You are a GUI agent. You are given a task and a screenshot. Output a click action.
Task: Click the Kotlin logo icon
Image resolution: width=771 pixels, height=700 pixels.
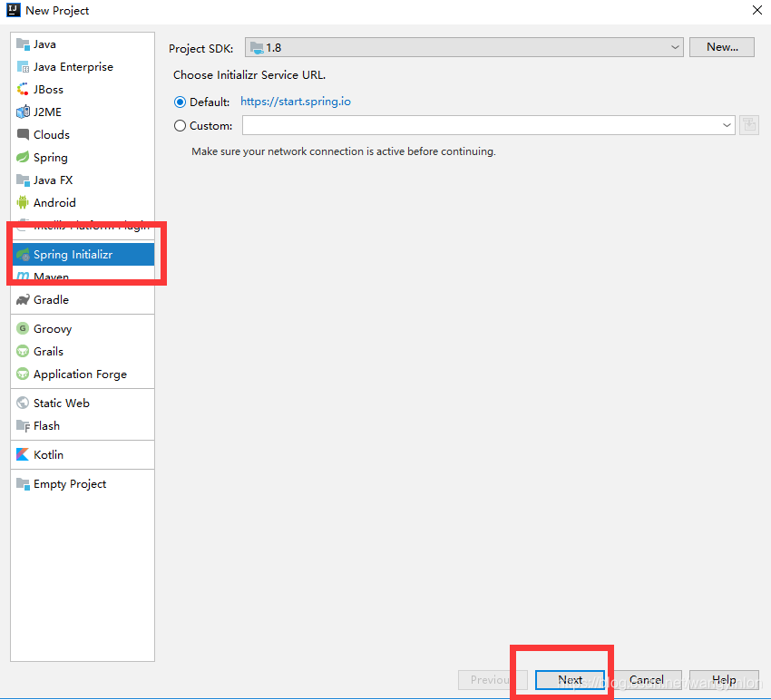click(x=23, y=454)
